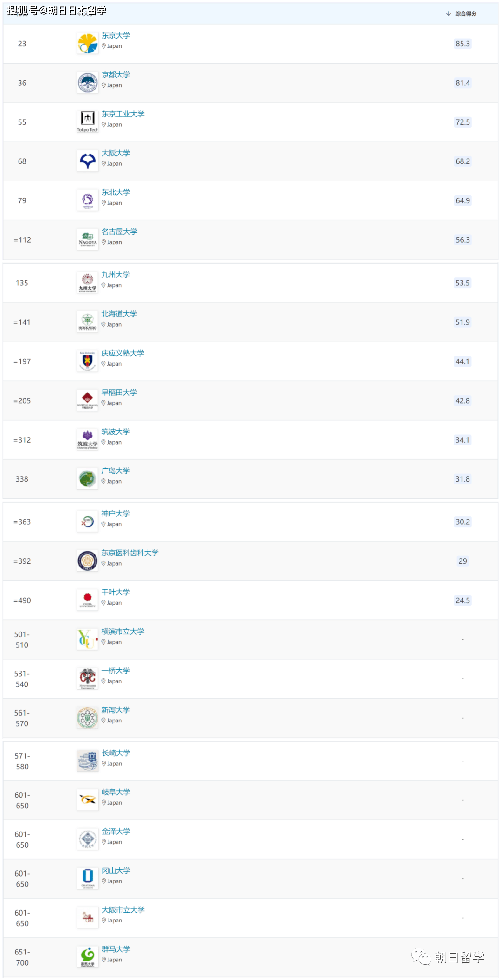The height and width of the screenshot is (980, 501).
Task: Click the 一桥大学 logo thumbnail
Action: pyautogui.click(x=87, y=678)
